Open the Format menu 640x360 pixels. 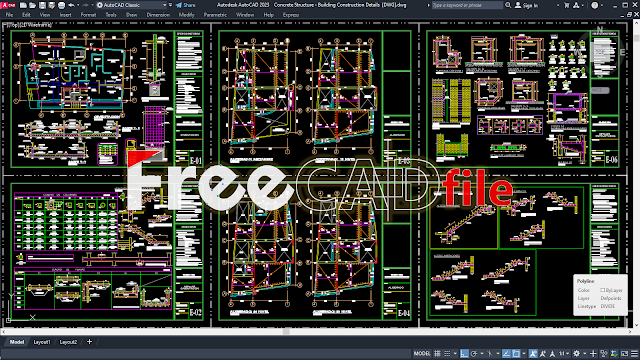tap(88, 15)
